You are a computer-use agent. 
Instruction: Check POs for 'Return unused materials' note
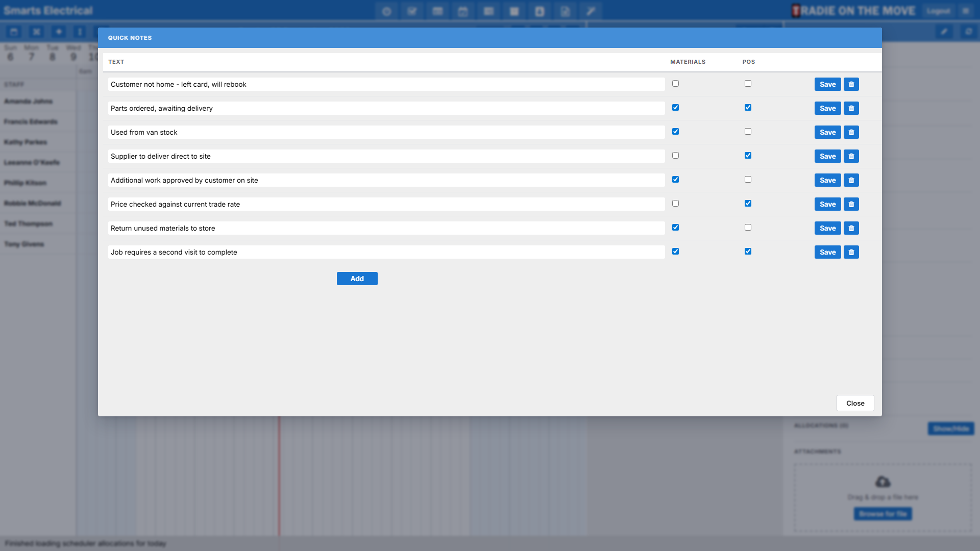click(x=748, y=227)
